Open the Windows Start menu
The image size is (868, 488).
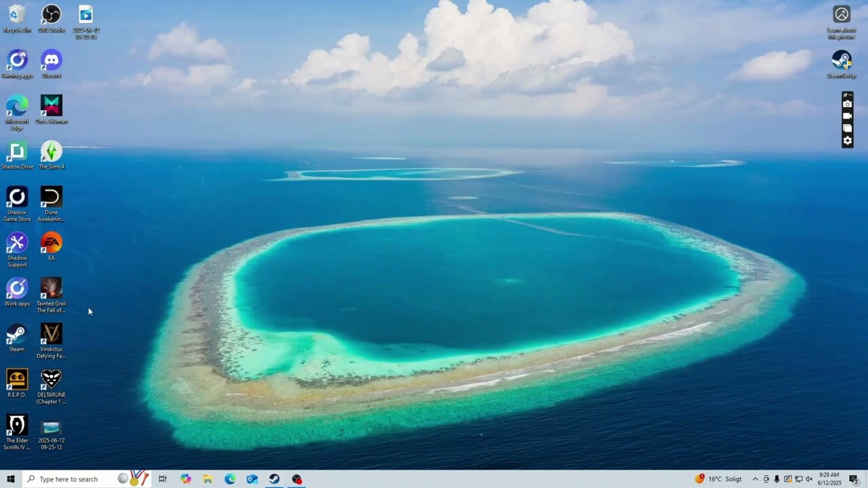pos(11,479)
